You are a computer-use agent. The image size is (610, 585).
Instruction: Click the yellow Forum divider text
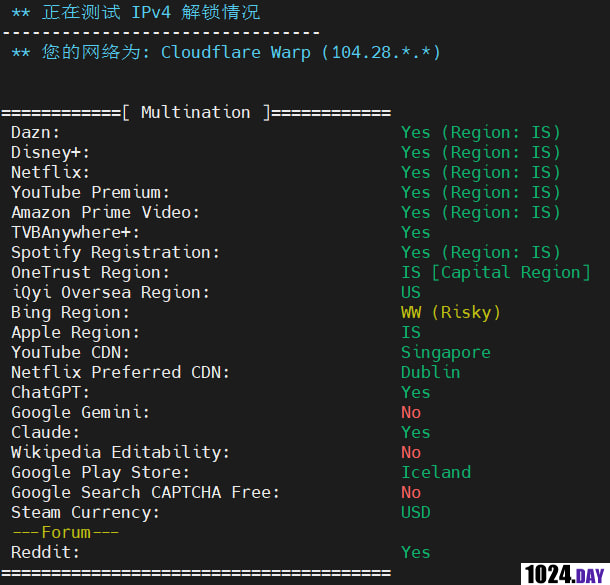point(66,532)
